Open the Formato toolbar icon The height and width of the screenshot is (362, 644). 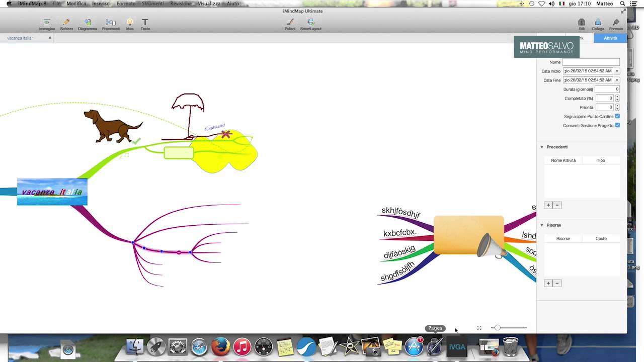pos(616,25)
